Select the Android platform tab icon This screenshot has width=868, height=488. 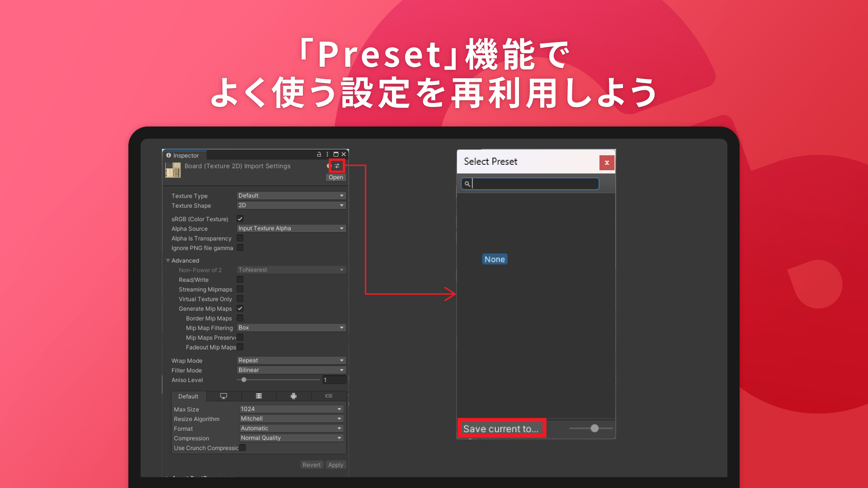293,396
